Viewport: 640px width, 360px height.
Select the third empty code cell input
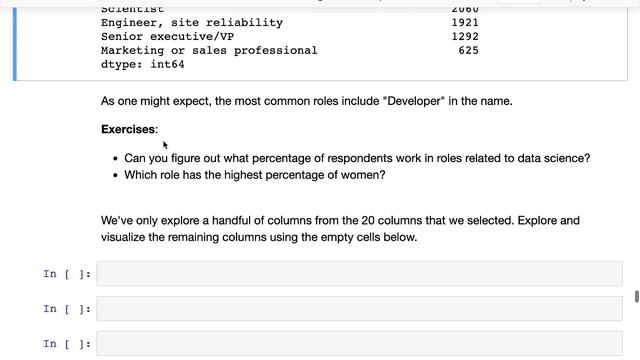(359, 344)
